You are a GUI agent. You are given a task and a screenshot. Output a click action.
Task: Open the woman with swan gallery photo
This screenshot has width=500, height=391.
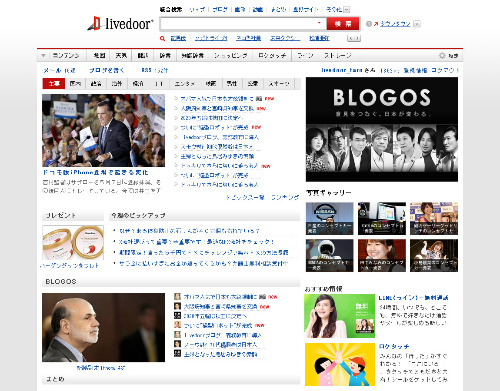click(434, 255)
